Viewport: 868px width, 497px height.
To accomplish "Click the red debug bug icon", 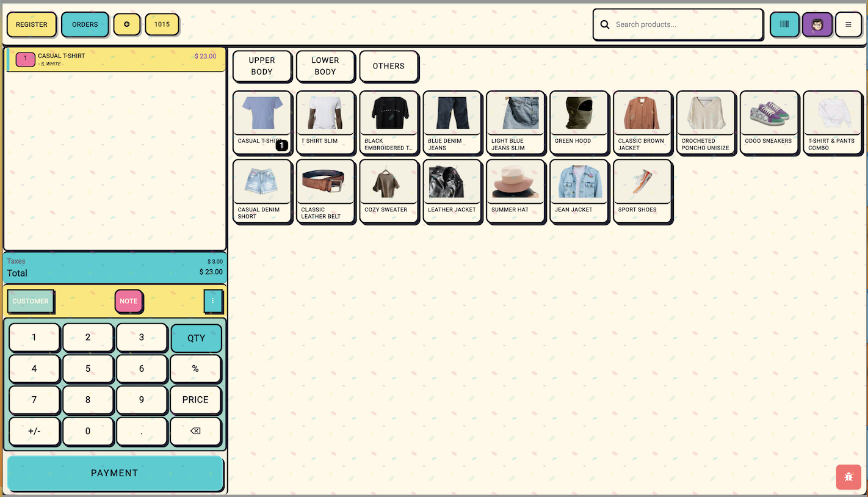I will tap(848, 477).
